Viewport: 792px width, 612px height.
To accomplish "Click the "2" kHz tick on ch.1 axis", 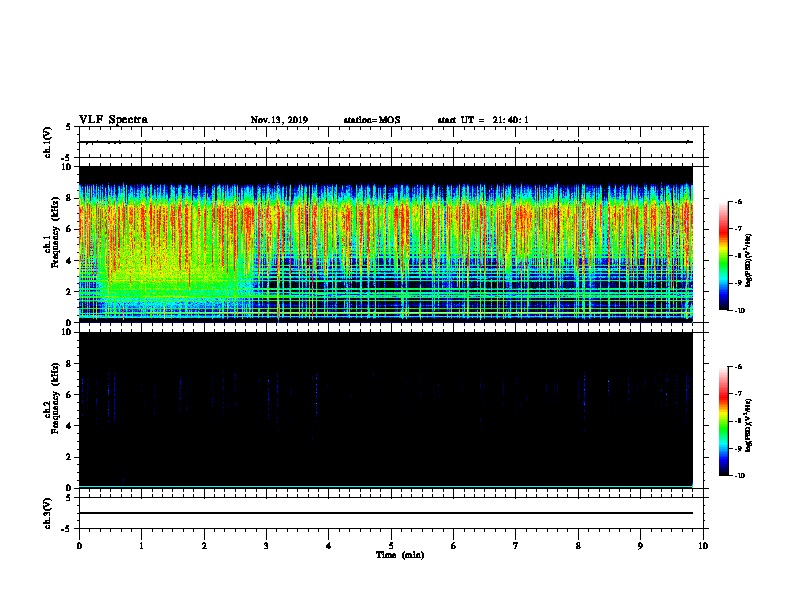I will click(x=69, y=291).
